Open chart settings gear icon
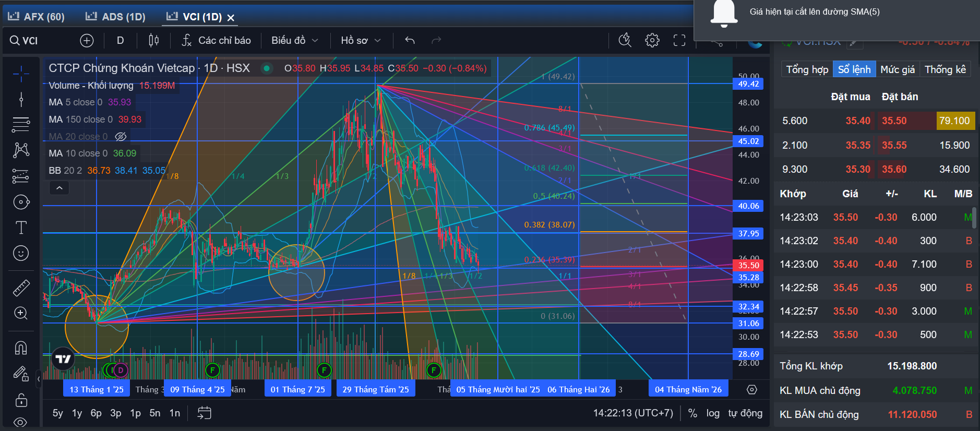Image resolution: width=980 pixels, height=431 pixels. click(x=652, y=40)
